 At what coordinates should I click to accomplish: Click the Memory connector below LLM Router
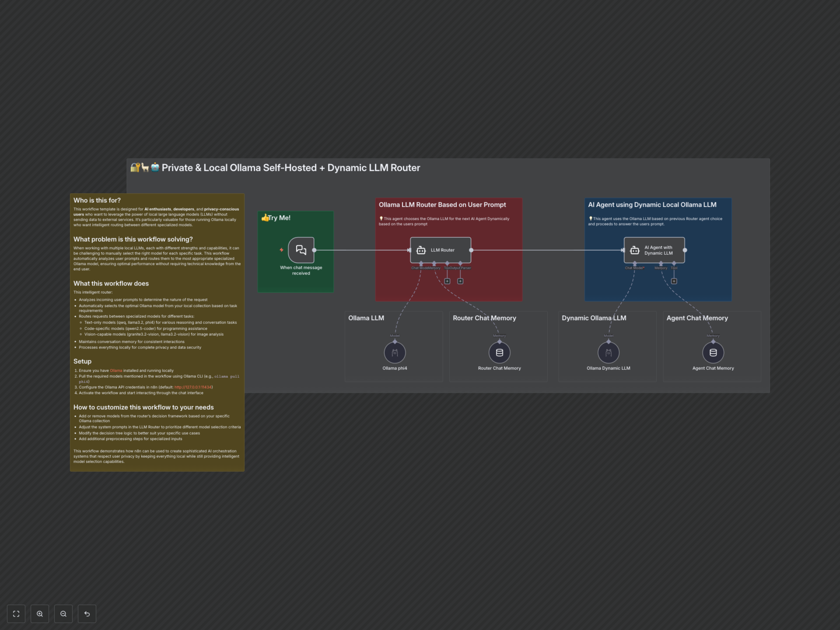pyautogui.click(x=434, y=263)
